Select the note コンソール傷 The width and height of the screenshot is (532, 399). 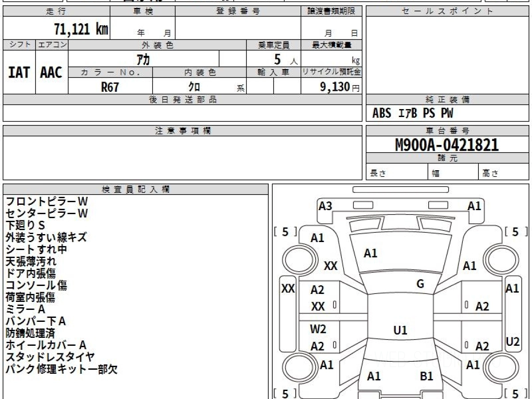tap(36, 285)
